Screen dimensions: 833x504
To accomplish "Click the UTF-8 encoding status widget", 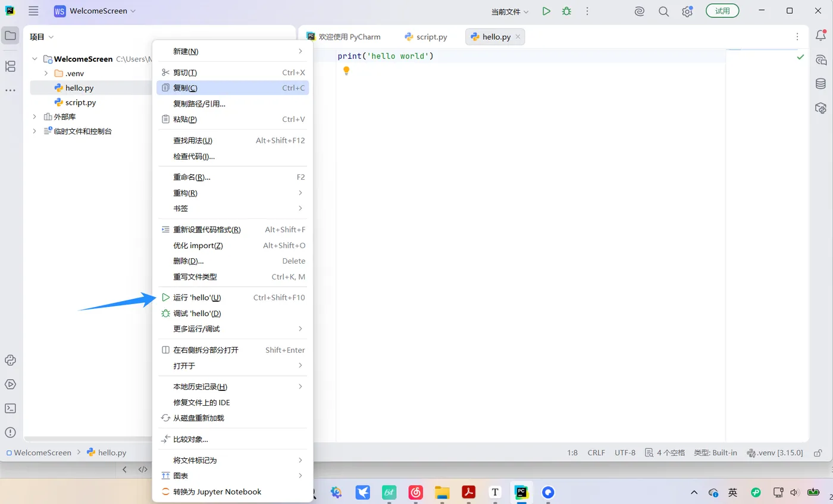I will coord(625,453).
